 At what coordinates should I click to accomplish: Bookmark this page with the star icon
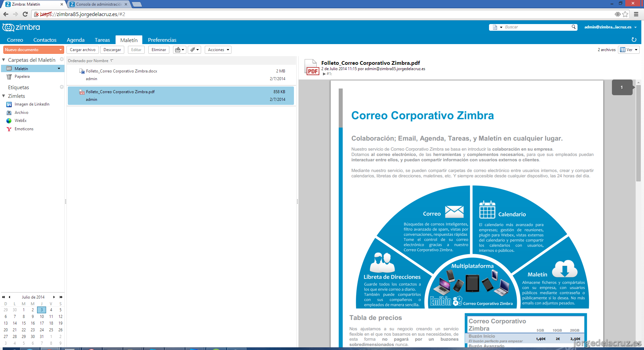click(x=625, y=14)
